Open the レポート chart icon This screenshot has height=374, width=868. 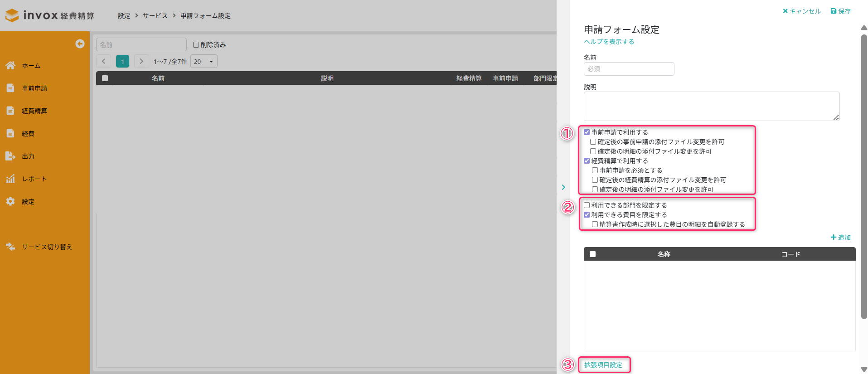point(10,179)
